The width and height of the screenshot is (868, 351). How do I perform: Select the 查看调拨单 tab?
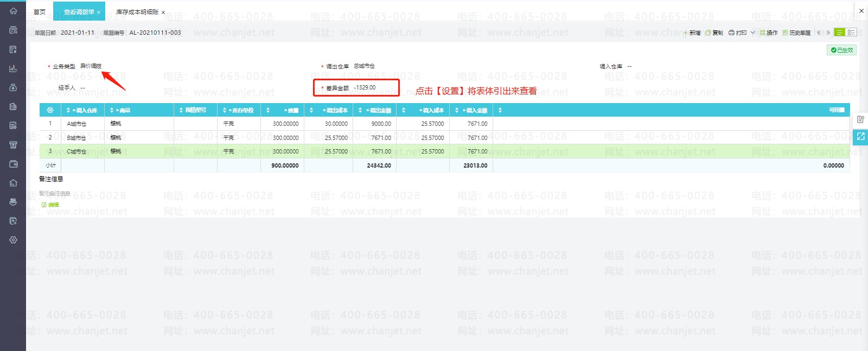79,12
